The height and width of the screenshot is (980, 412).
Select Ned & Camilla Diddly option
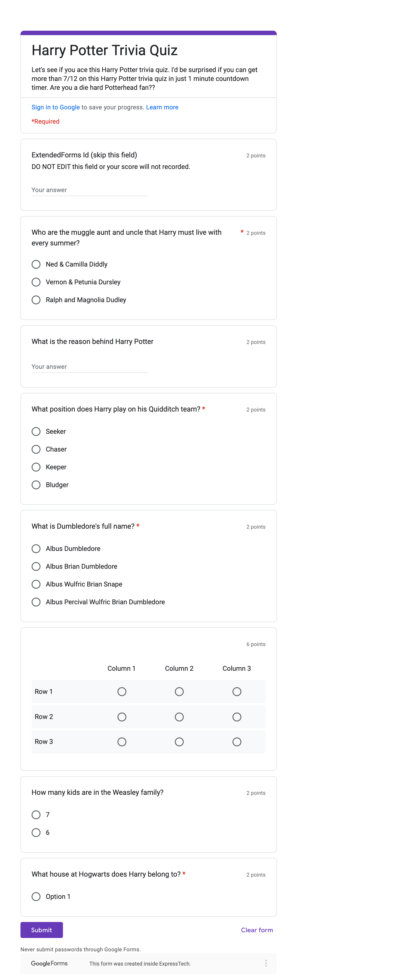coord(36,264)
